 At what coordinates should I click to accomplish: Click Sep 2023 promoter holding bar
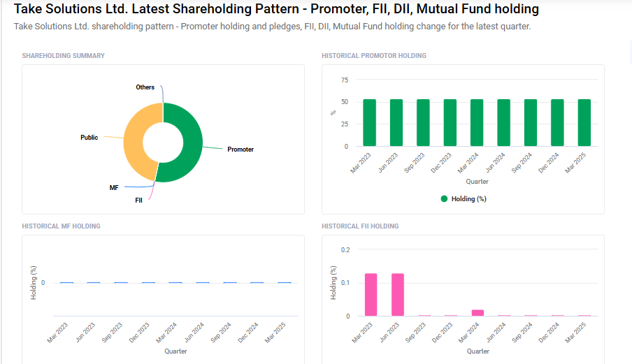click(x=423, y=123)
